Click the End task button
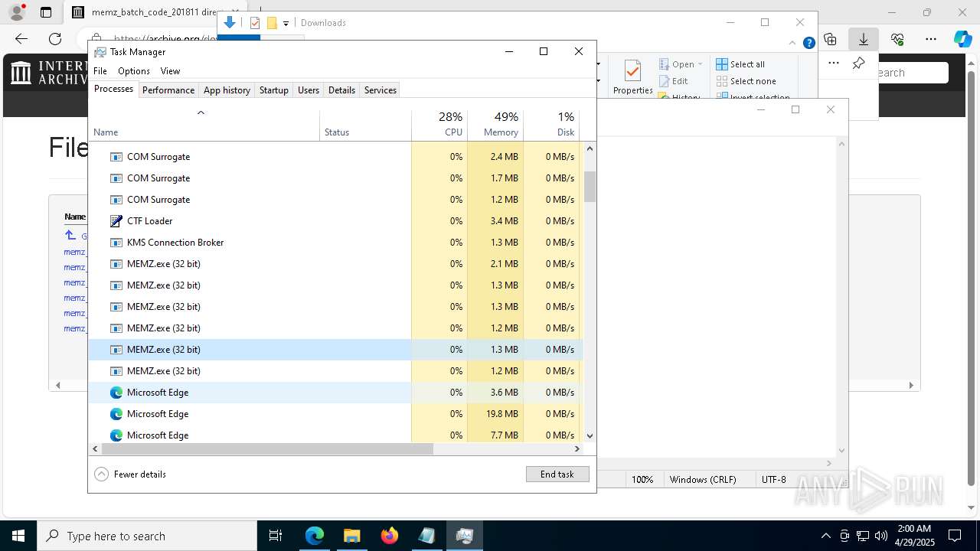Image resolution: width=980 pixels, height=551 pixels. click(x=557, y=474)
